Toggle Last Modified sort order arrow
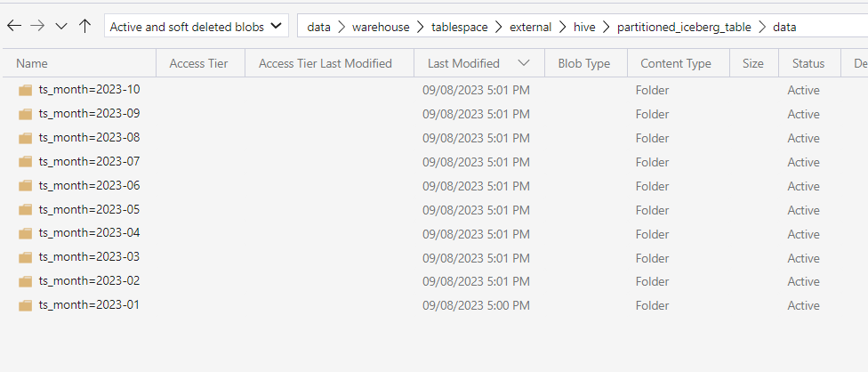868x372 pixels. [x=523, y=63]
